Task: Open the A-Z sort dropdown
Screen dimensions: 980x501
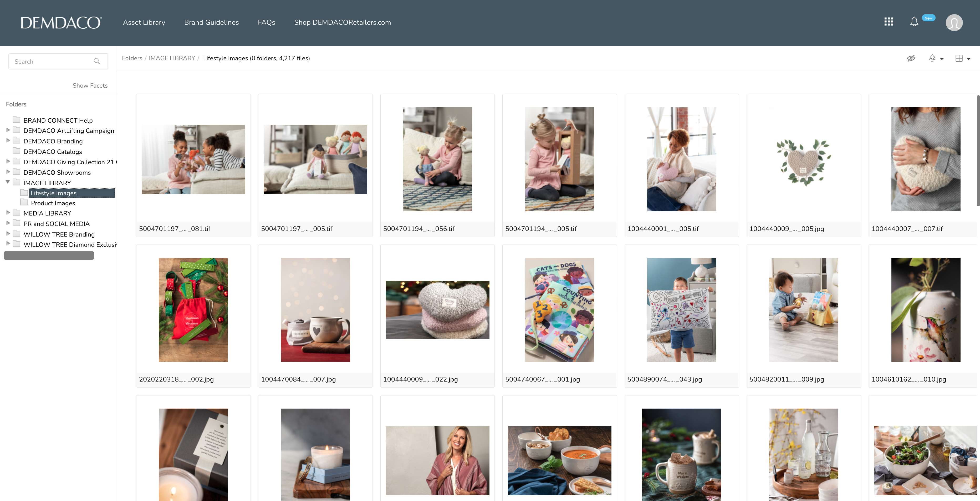Action: pyautogui.click(x=936, y=58)
